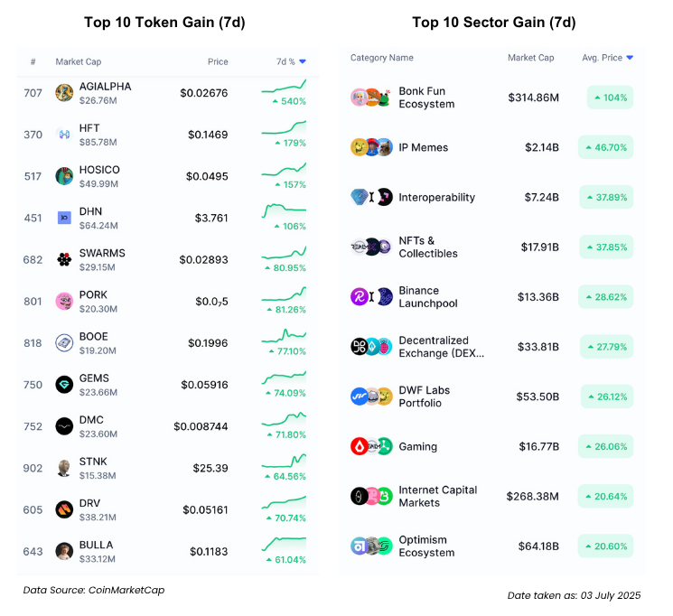Open the SWARMS token icon
This screenshot has width=673, height=616.
click(x=64, y=259)
